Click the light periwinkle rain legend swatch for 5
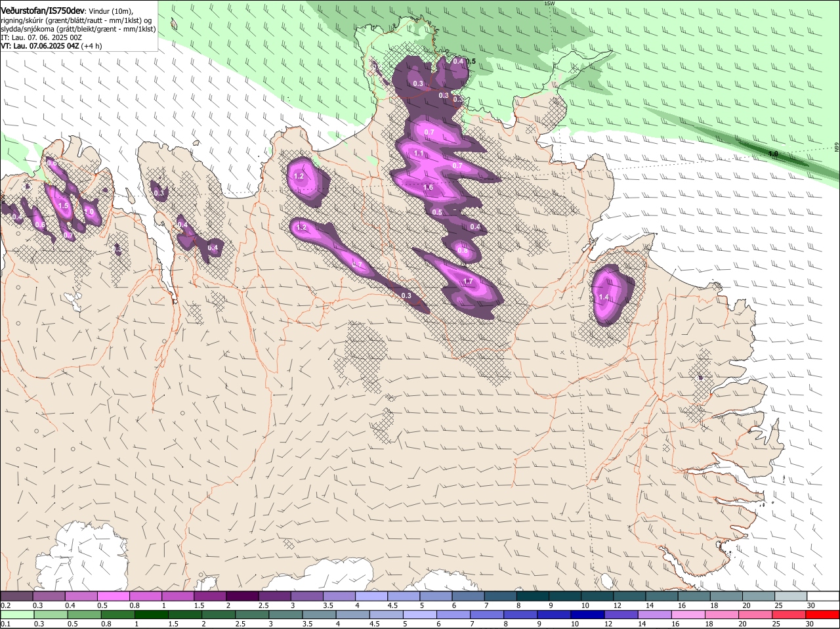Viewport: 840px width, 629px height. [x=419, y=615]
